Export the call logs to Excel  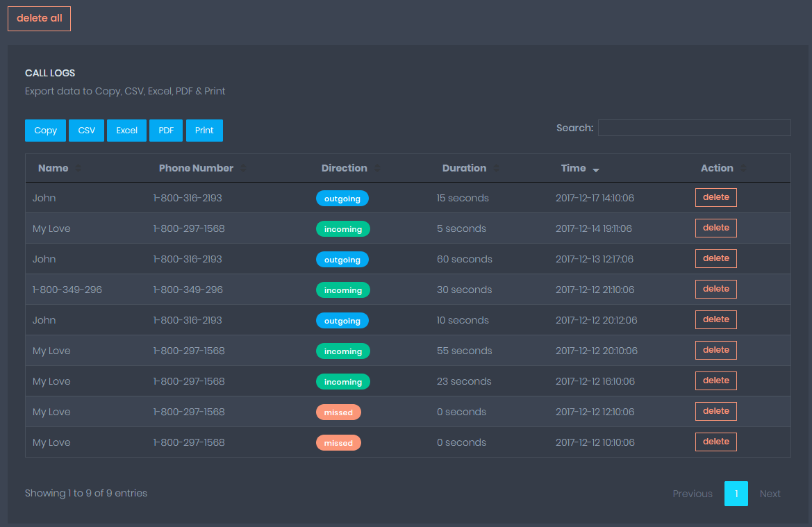(126, 131)
